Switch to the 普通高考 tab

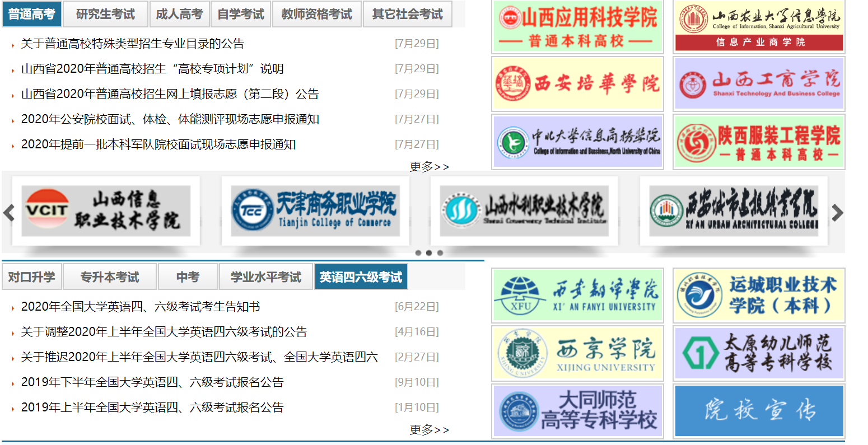coord(32,14)
